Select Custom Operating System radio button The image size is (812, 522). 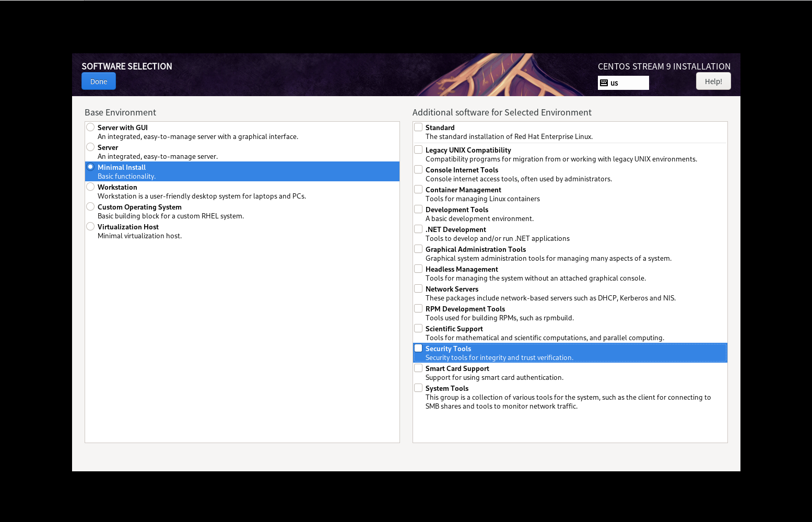(x=90, y=206)
